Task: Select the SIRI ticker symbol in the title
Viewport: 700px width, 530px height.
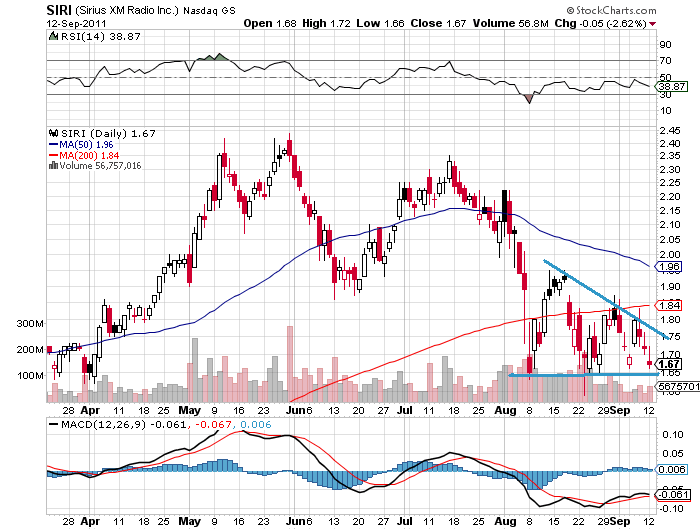Action: point(59,10)
